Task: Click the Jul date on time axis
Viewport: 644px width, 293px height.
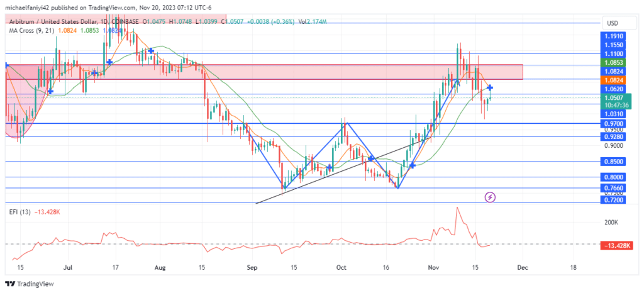Action: 68,268
